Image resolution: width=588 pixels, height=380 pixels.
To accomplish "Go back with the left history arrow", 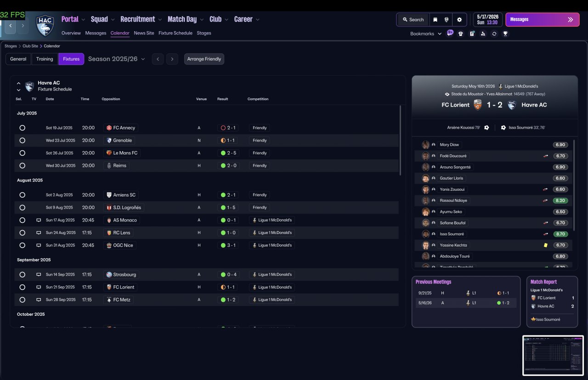I will [11, 25].
